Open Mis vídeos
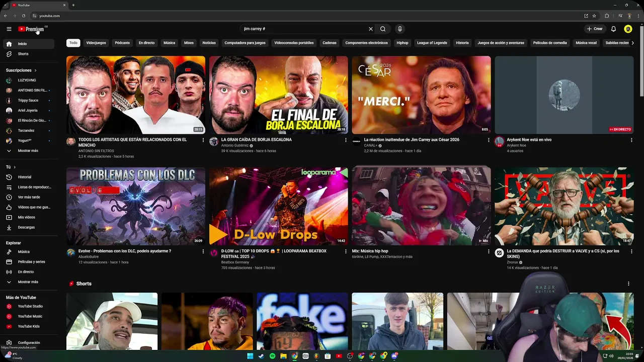Image resolution: width=644 pixels, height=362 pixels. 28,217
